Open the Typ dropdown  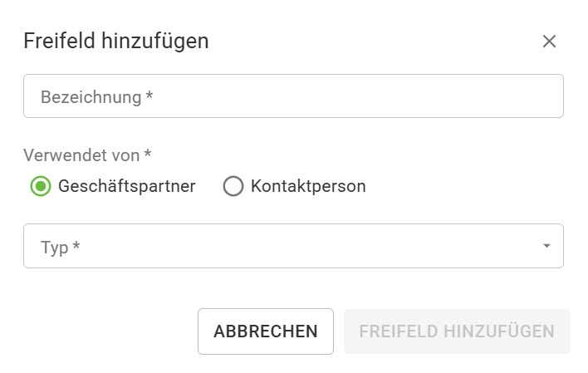pyautogui.click(x=293, y=246)
